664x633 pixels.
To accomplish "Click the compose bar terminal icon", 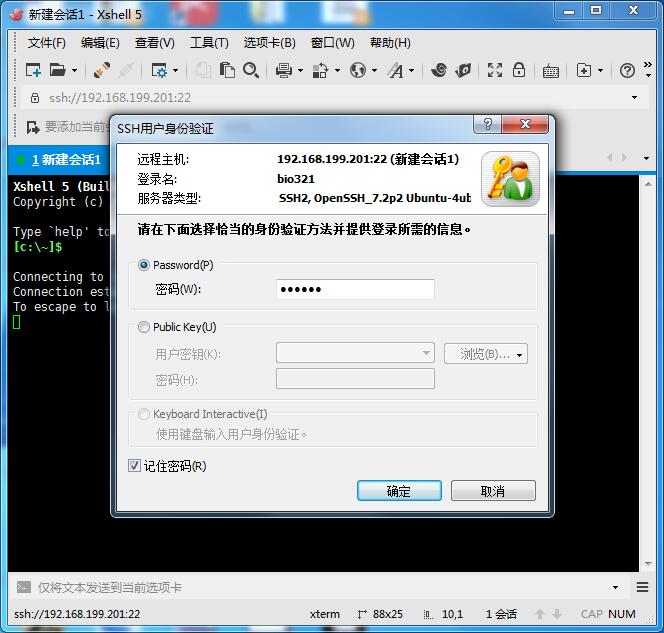I will pos(24,587).
